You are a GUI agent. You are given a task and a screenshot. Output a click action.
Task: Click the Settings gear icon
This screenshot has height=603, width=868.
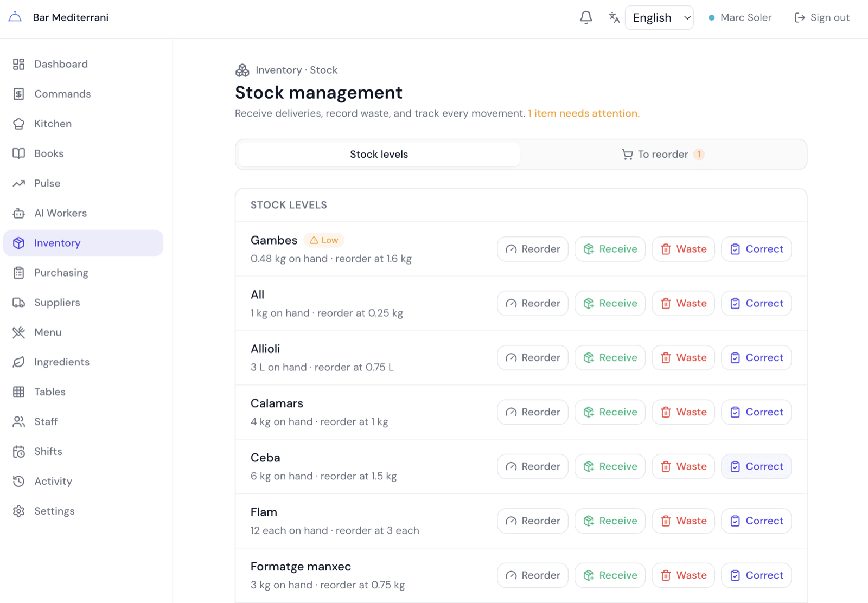[19, 511]
